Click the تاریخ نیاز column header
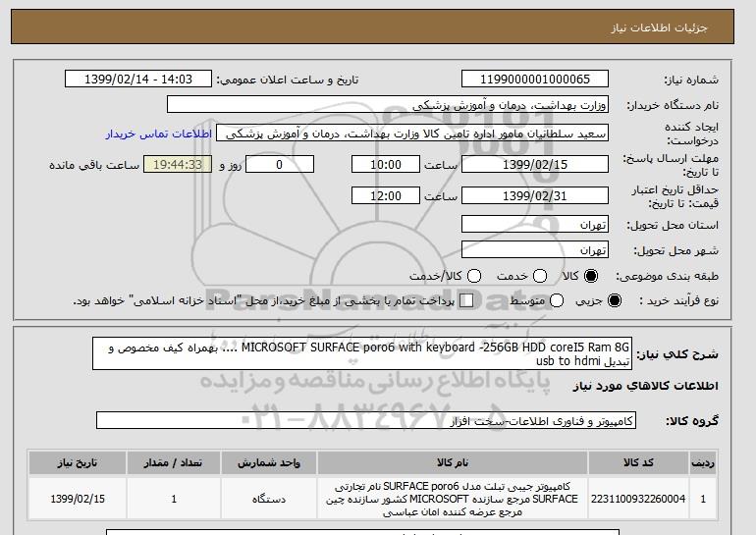This screenshot has height=535, width=756. pyautogui.click(x=78, y=462)
